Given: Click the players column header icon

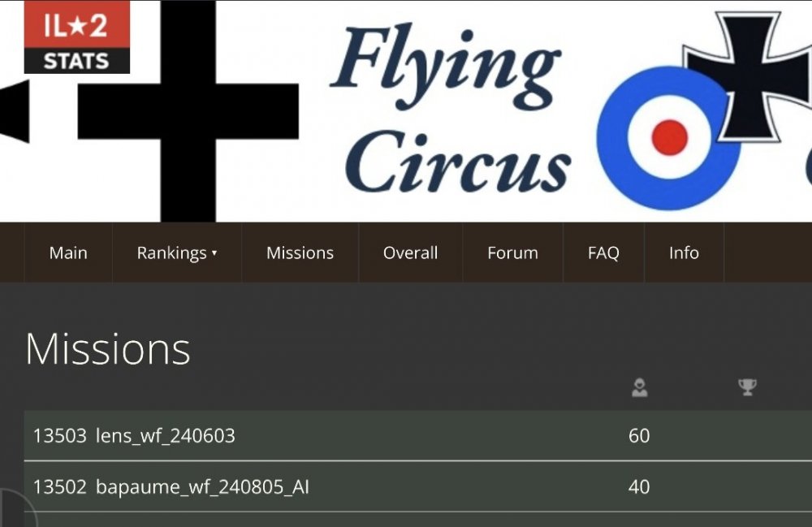Looking at the screenshot, I should tap(640, 388).
